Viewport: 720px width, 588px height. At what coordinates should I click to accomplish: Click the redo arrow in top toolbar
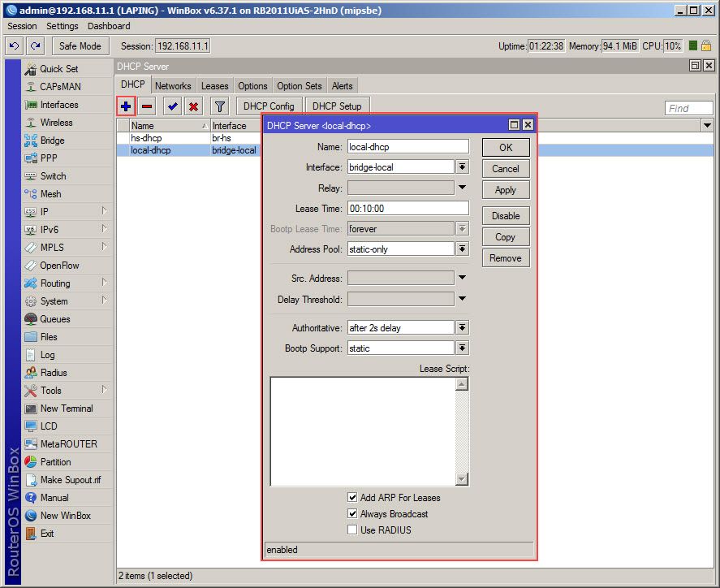click(35, 46)
